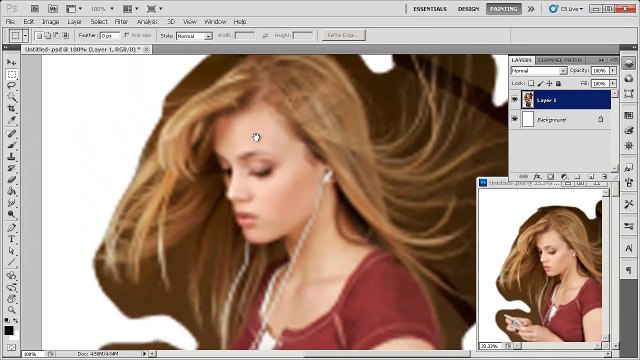
Task: Toggle lock position icon
Action: click(549, 83)
